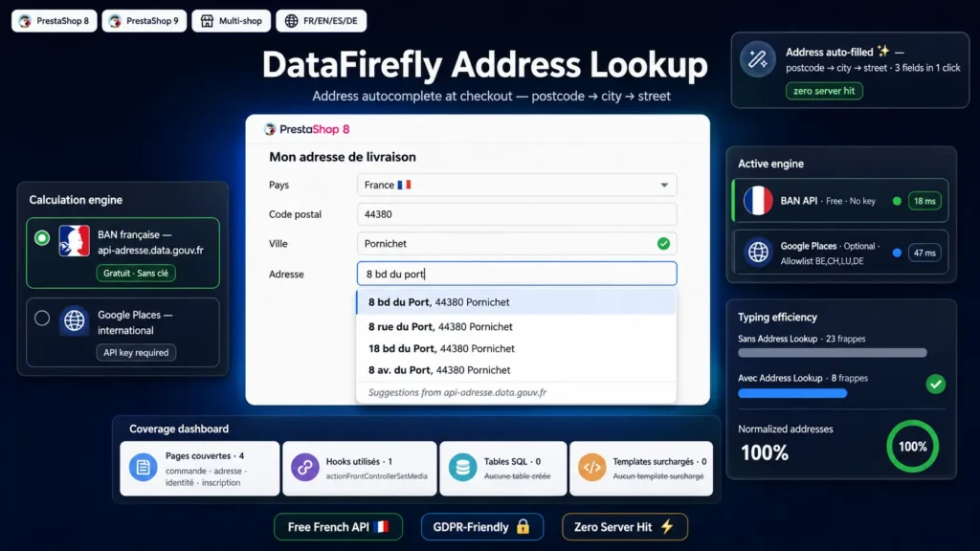
Task: Click the GDPR-Friendly badge
Action: [x=482, y=527]
